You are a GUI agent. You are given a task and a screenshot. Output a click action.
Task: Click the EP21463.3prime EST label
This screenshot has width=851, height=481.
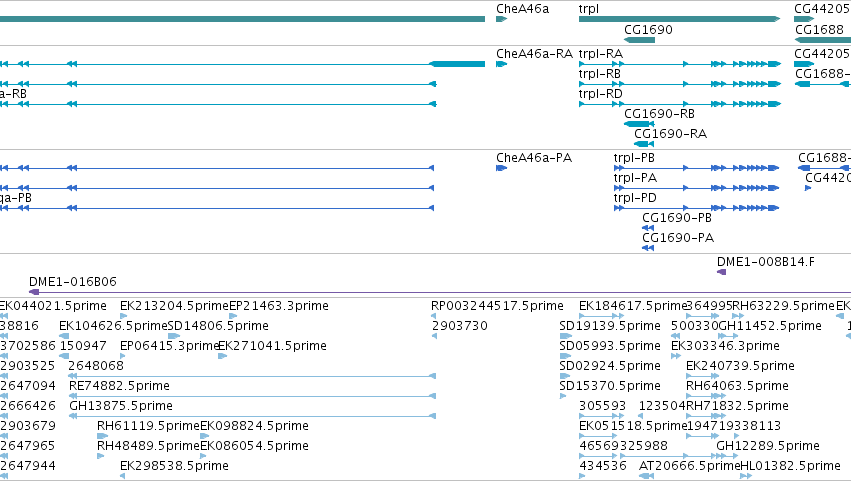(x=279, y=306)
